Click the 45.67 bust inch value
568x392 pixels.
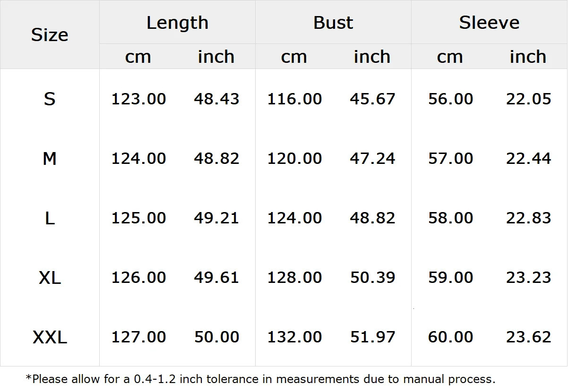tap(372, 99)
